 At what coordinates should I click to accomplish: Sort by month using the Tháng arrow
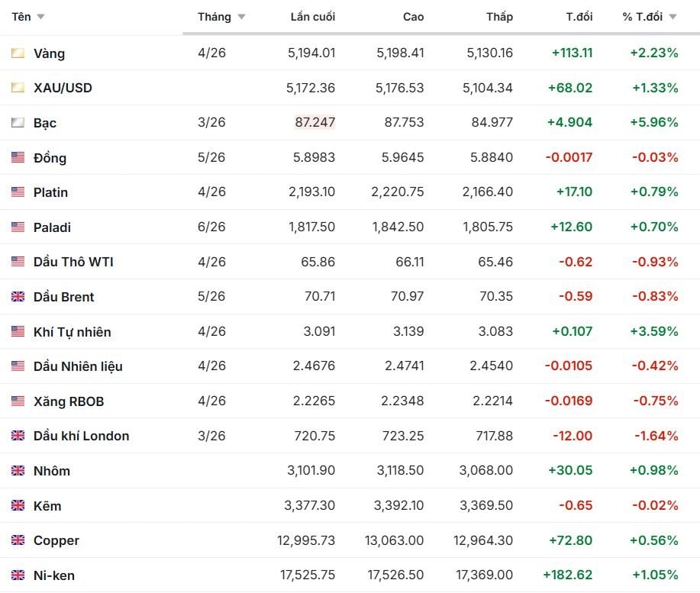(241, 17)
